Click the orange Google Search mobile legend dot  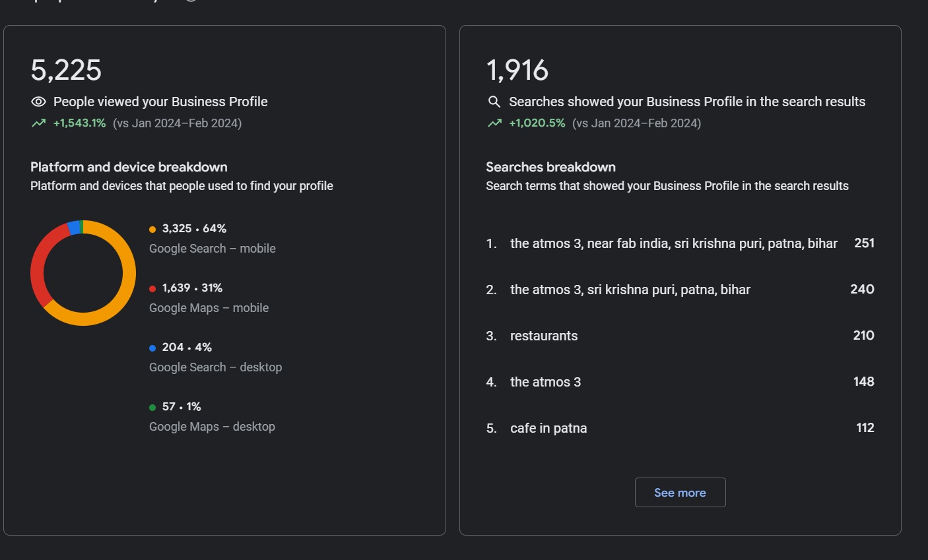pyautogui.click(x=152, y=230)
